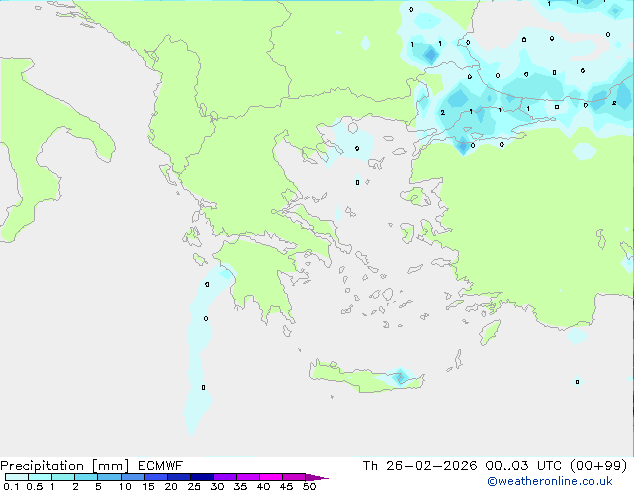Viewport: 634px width, 490px height.
Task: Pick the legend swatch between 2 and 5
Action: [86, 477]
